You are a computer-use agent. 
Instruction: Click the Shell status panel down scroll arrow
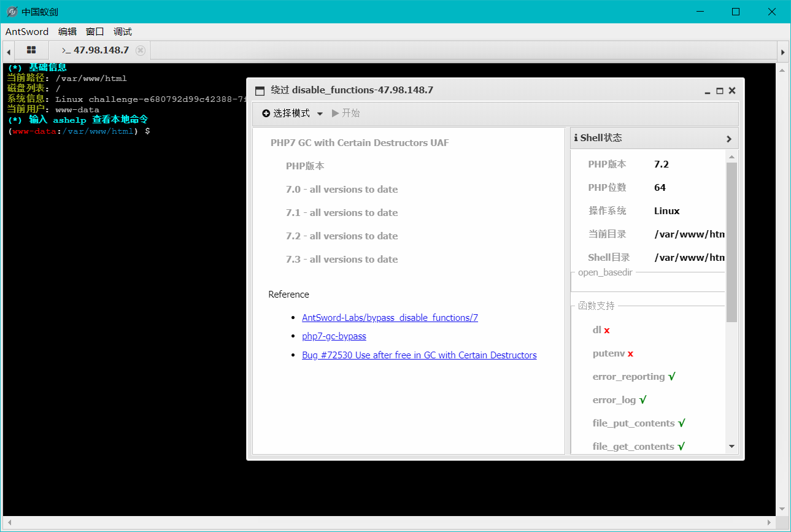pyautogui.click(x=731, y=447)
